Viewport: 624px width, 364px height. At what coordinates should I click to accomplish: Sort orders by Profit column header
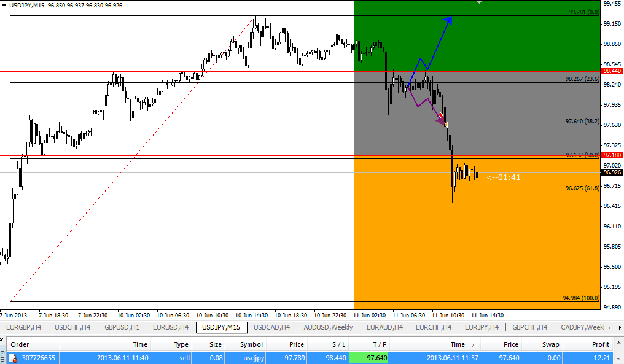[600, 344]
